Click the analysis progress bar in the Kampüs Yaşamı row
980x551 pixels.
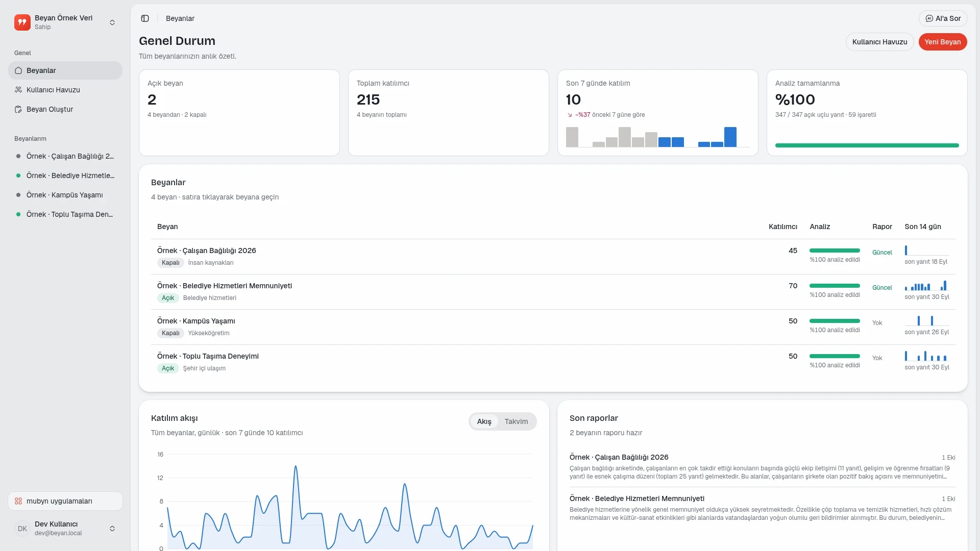pyautogui.click(x=835, y=321)
